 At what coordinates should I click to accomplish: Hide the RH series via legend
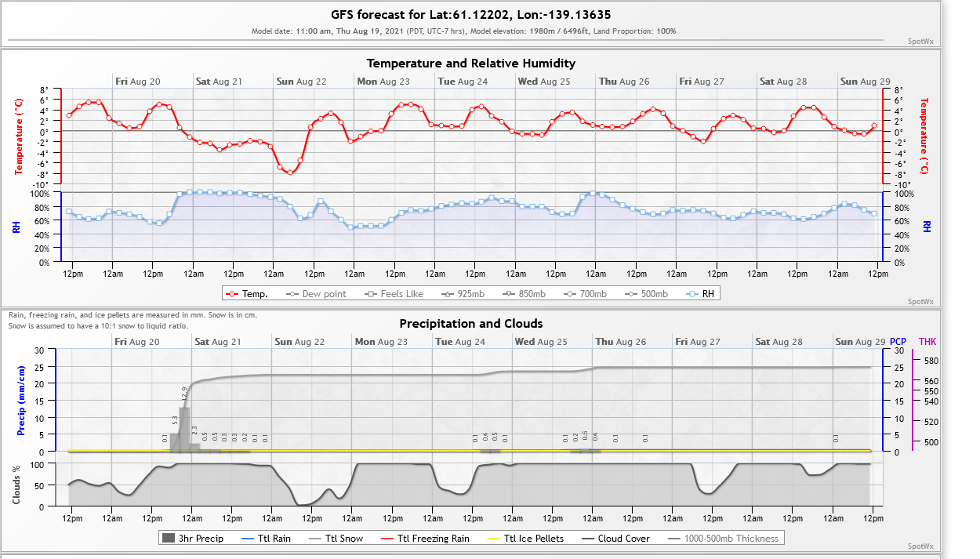pyautogui.click(x=699, y=294)
